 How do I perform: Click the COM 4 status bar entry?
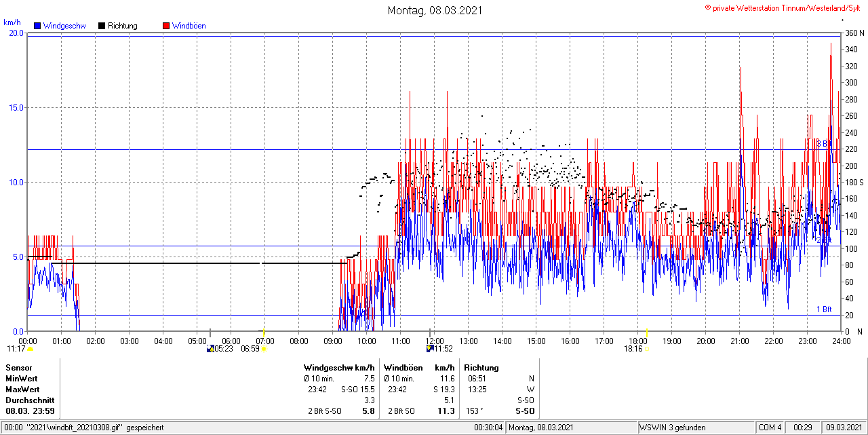click(770, 428)
